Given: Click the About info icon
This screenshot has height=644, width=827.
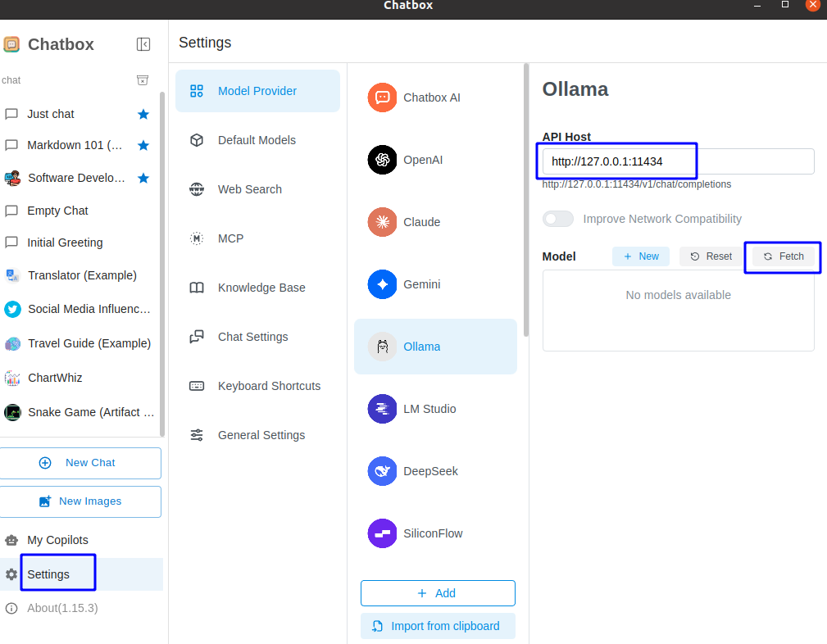Looking at the screenshot, I should pyautogui.click(x=11, y=608).
